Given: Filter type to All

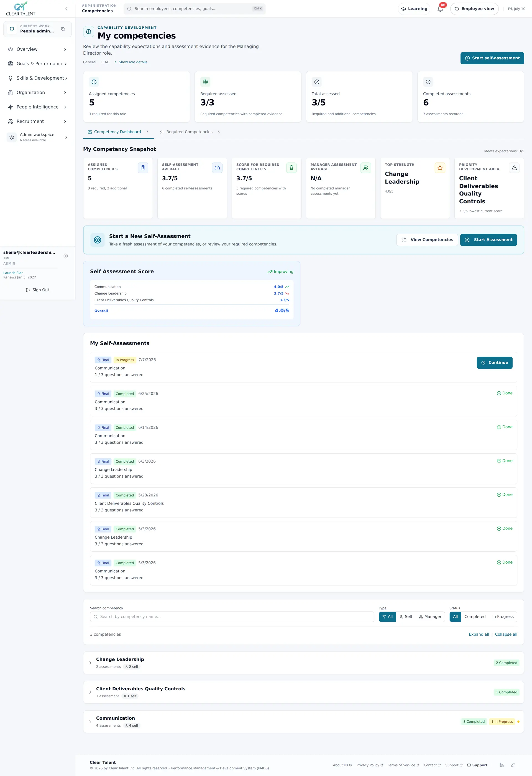Looking at the screenshot, I should 387,617.
